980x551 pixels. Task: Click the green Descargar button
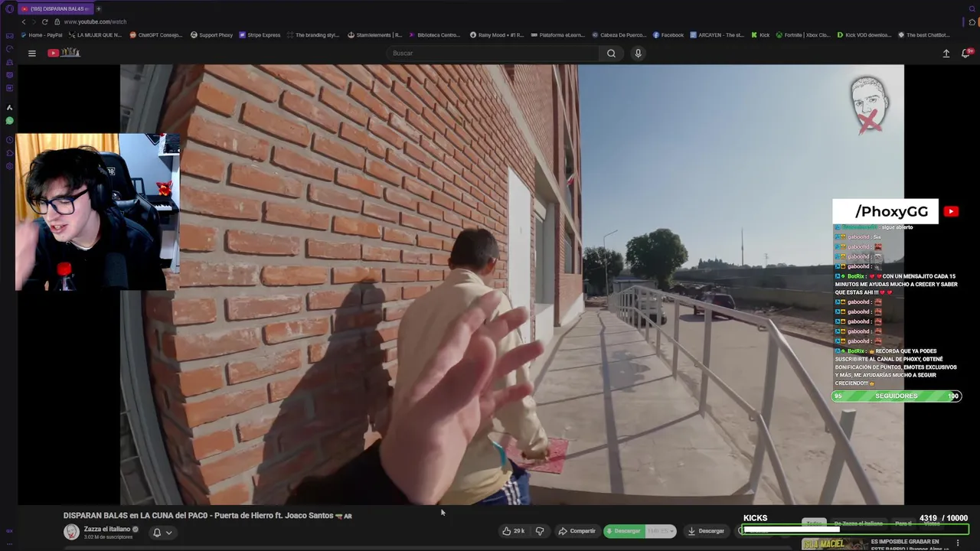tap(625, 530)
